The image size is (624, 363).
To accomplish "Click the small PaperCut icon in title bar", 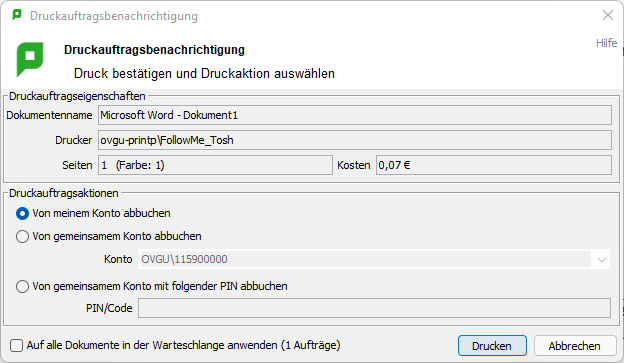I will pos(17,15).
